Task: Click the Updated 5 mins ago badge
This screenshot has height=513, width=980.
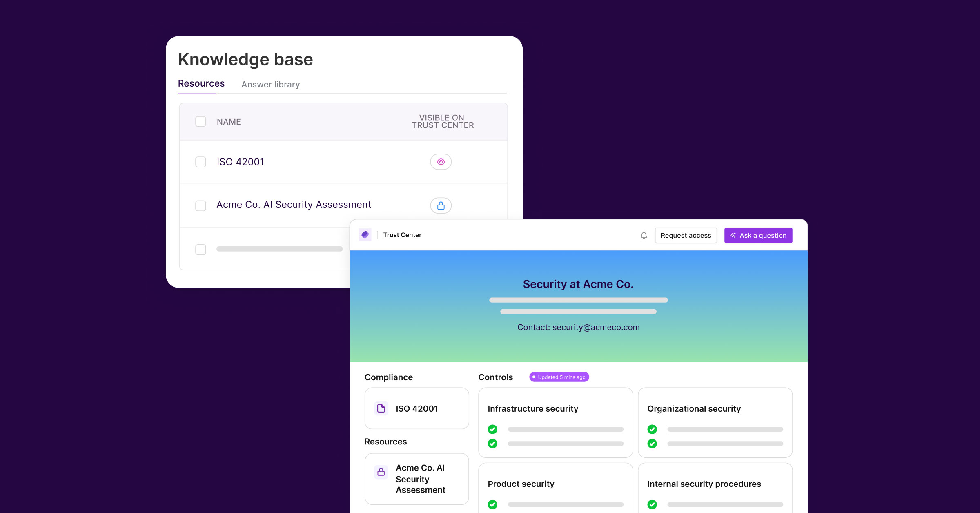Action: [559, 377]
